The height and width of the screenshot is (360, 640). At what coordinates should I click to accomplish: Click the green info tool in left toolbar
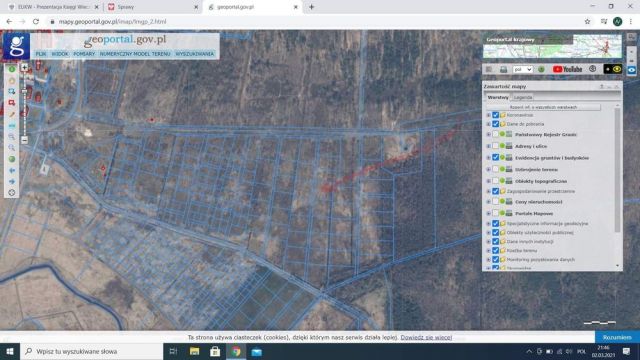12,69
